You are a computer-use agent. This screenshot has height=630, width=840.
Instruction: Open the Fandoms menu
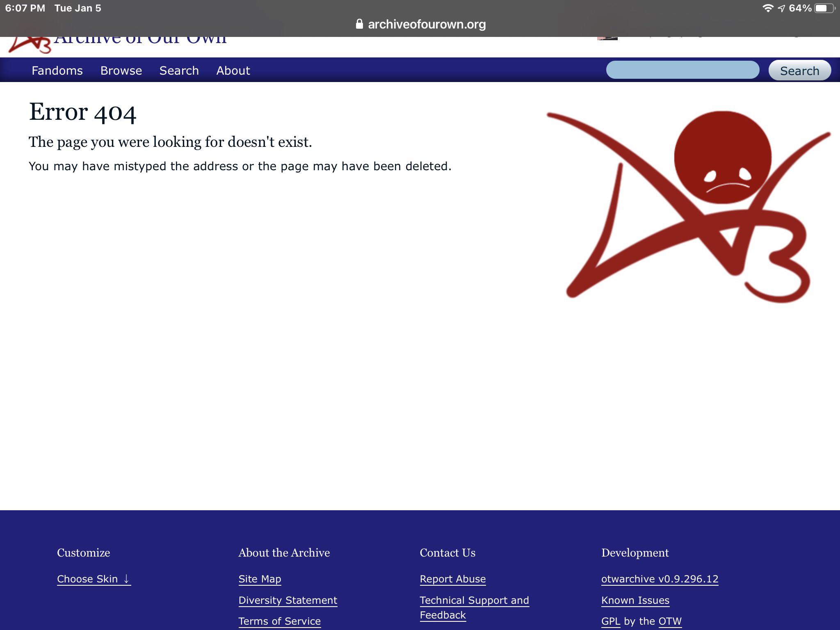pos(57,71)
